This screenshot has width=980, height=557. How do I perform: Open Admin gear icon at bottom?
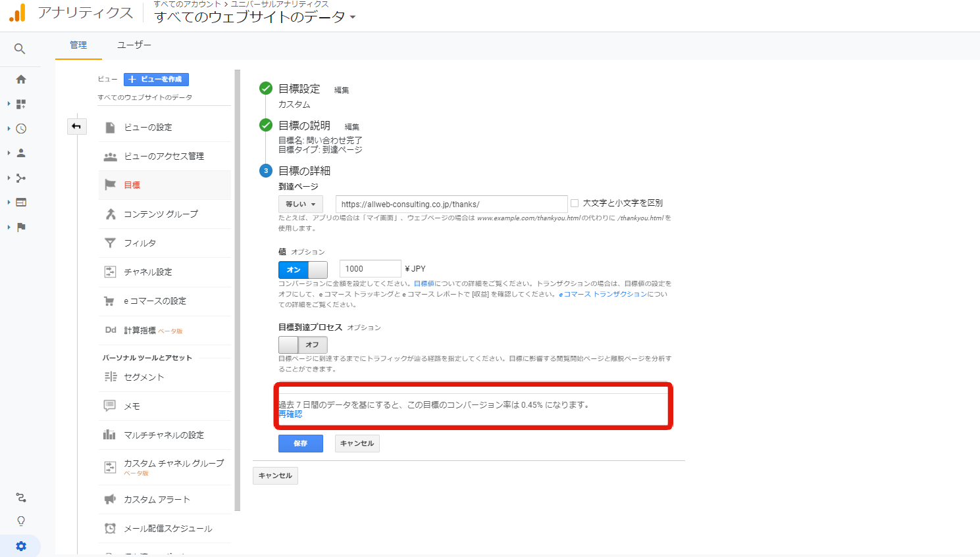pos(21,546)
